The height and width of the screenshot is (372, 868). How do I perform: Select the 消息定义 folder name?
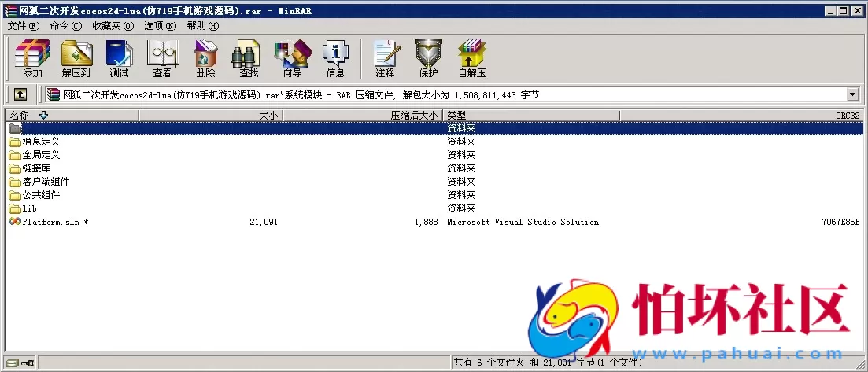point(41,142)
